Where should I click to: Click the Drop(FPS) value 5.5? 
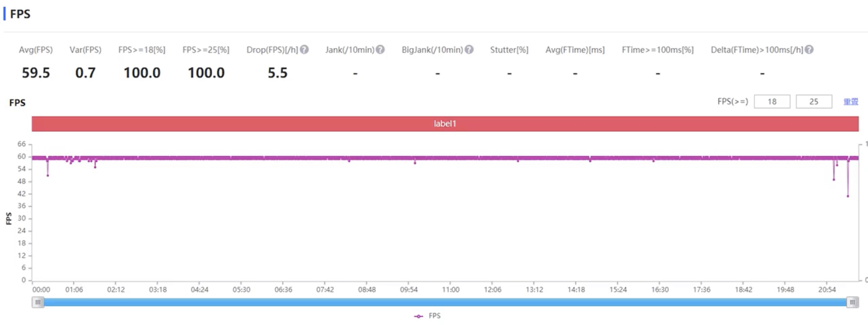click(278, 73)
